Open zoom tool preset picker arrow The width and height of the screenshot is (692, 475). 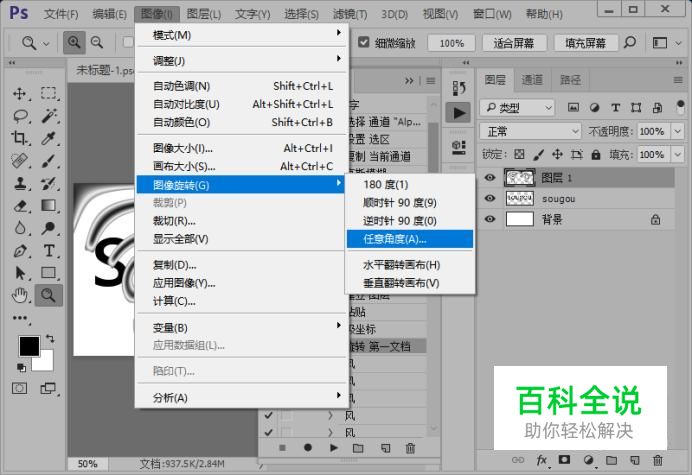(46, 43)
